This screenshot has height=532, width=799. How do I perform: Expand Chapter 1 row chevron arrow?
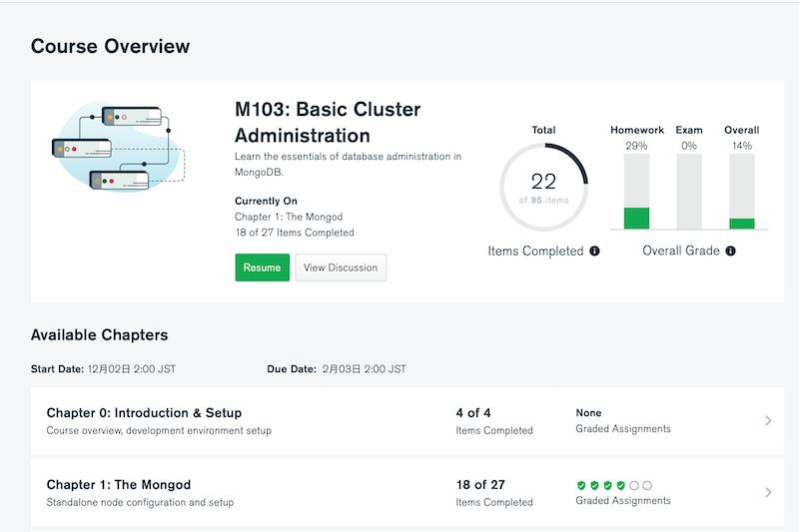[768, 492]
